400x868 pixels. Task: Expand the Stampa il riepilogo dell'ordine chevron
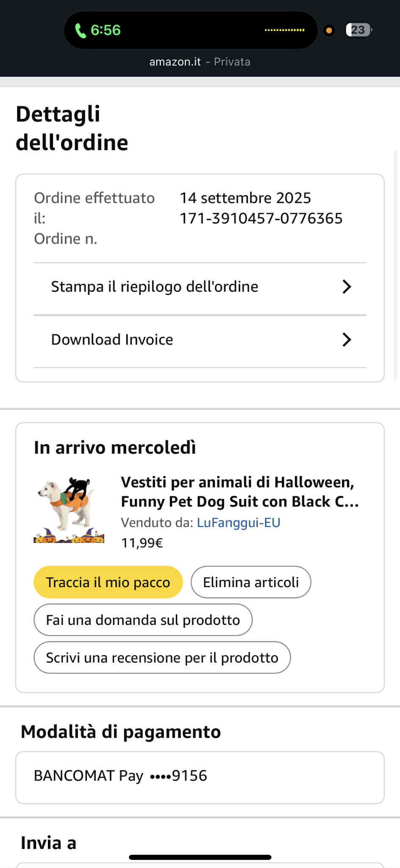point(347,287)
